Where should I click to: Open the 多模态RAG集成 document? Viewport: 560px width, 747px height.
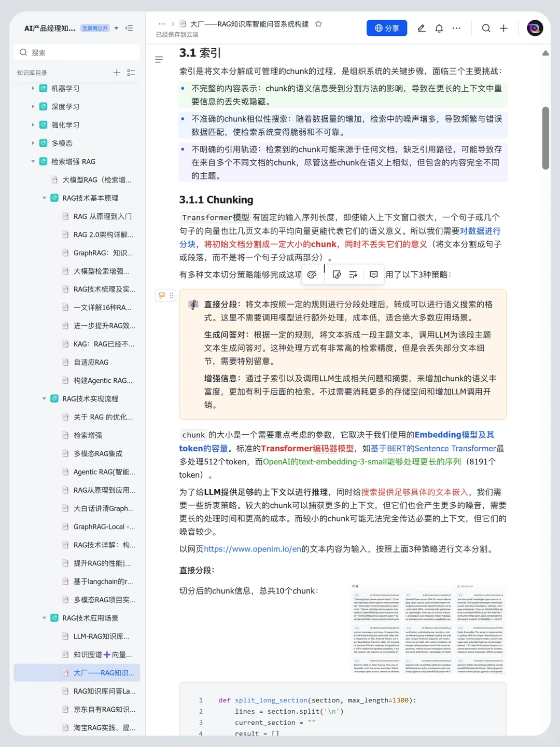click(x=97, y=453)
